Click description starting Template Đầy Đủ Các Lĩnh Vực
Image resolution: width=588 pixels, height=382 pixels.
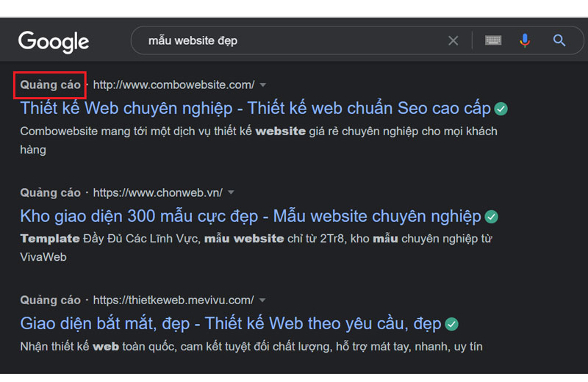tap(256, 248)
